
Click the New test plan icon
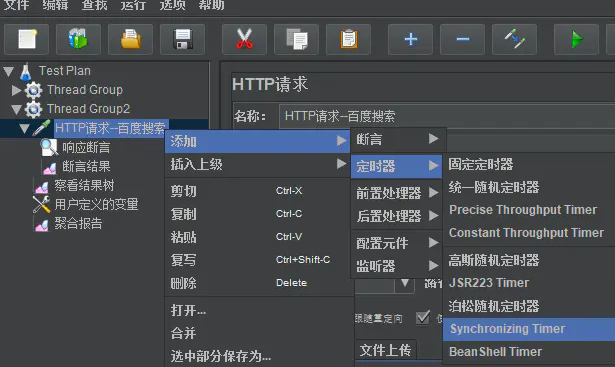[x=27, y=39]
